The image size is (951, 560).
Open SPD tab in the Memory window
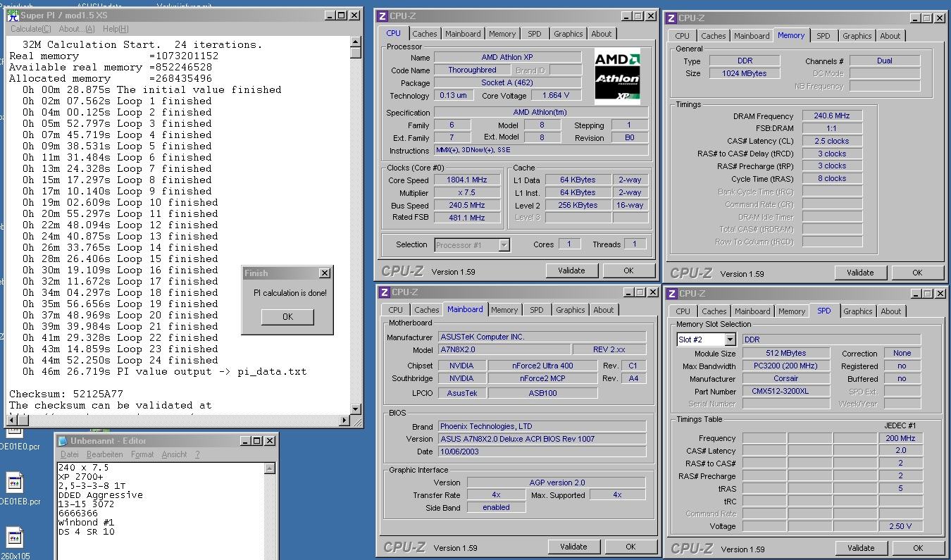pos(823,36)
